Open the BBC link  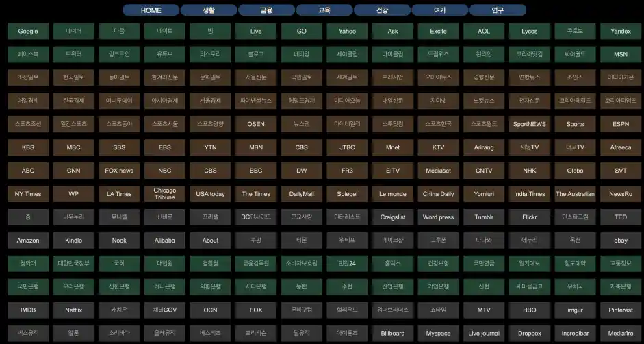[x=256, y=171]
